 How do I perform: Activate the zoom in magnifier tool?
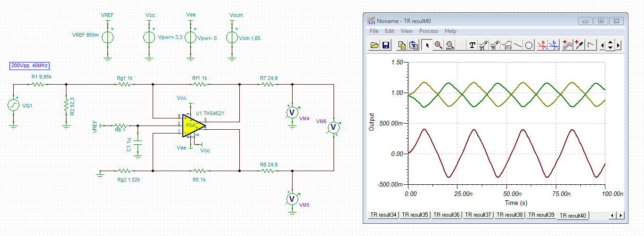[x=439, y=45]
